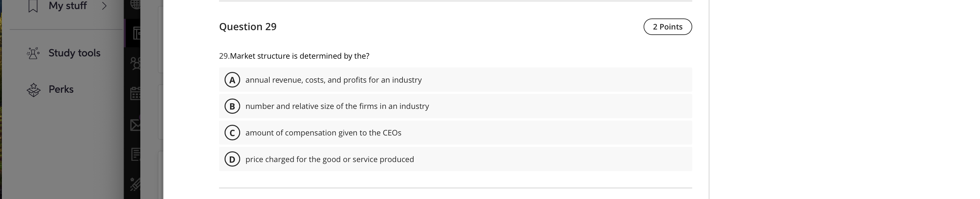Image resolution: width=980 pixels, height=199 pixels.
Task: Open the groups people icon in sidebar
Action: point(135,63)
